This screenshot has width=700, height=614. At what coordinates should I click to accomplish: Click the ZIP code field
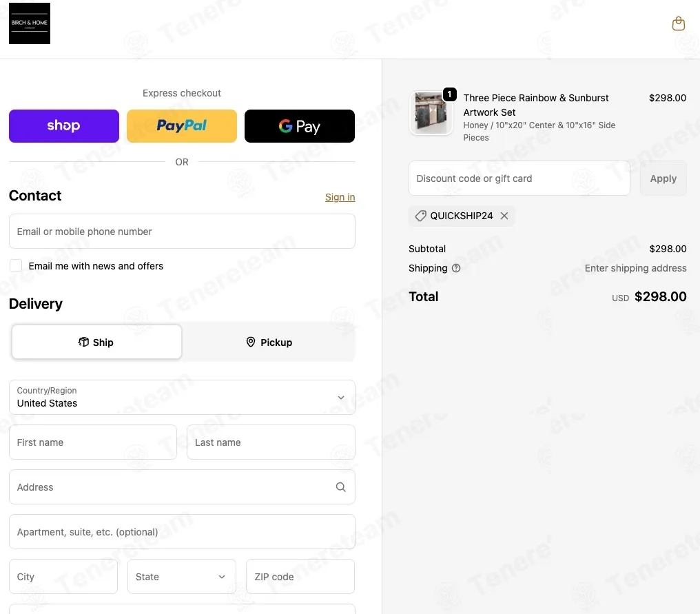300,577
